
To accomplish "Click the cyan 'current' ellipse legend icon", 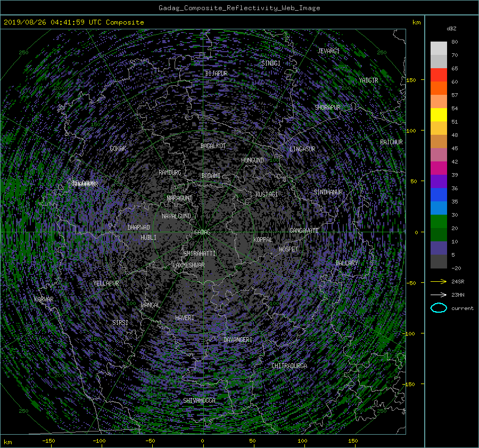I will [439, 308].
